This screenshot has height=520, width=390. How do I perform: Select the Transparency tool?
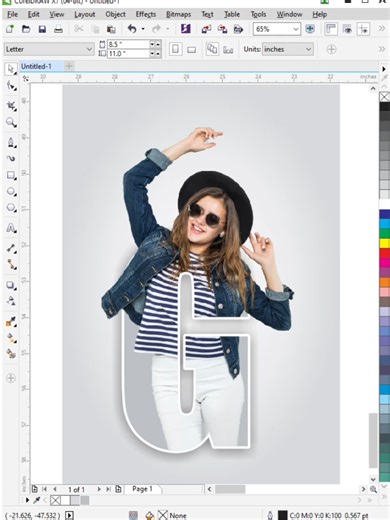pos(11,301)
